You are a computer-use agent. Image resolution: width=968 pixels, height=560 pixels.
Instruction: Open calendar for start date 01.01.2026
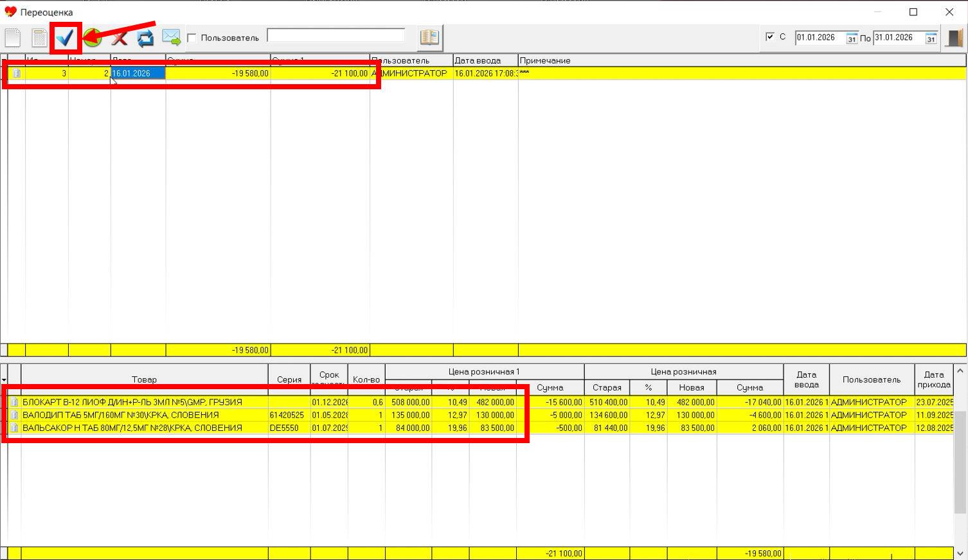851,39
